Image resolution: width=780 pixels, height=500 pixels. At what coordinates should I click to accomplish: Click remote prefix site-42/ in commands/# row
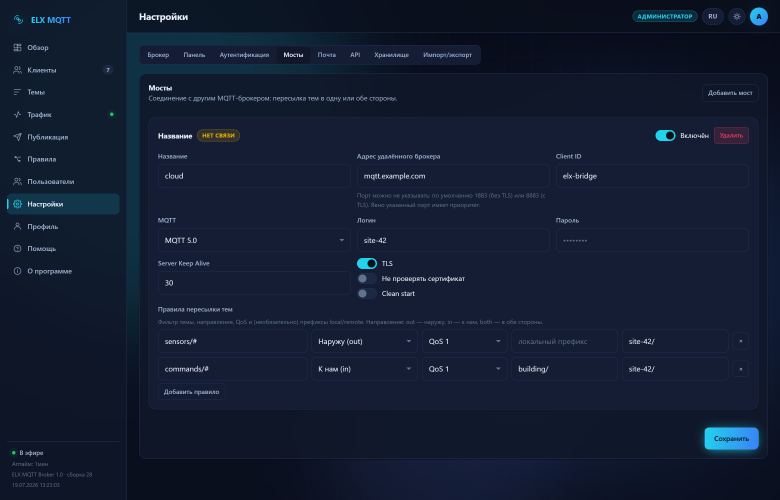point(675,369)
